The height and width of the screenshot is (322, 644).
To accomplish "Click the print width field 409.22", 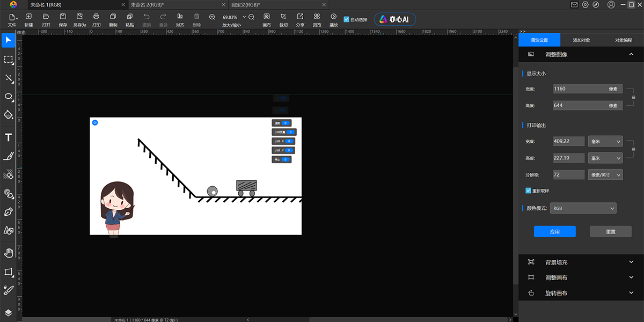I will [x=568, y=141].
